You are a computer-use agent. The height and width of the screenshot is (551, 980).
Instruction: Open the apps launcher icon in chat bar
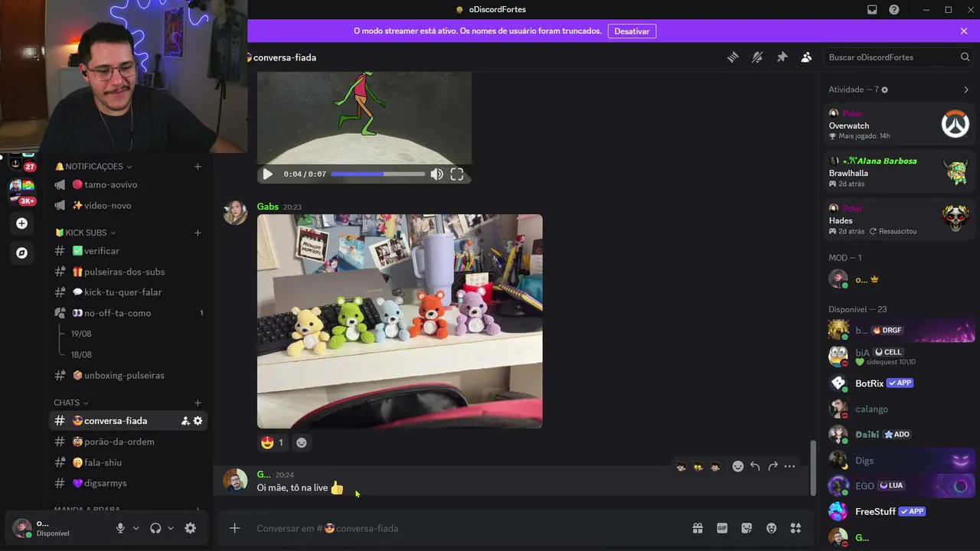pos(795,528)
